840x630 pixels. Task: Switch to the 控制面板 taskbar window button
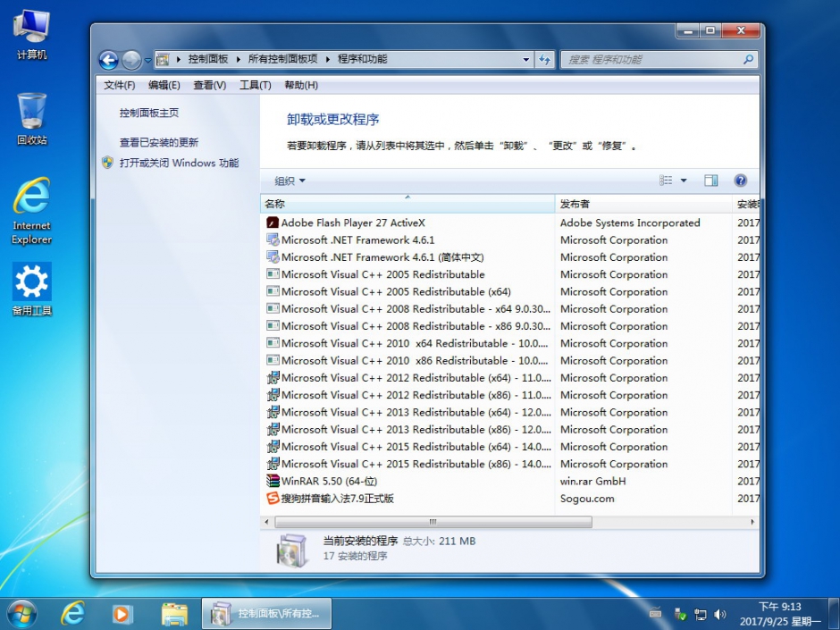(x=266, y=613)
